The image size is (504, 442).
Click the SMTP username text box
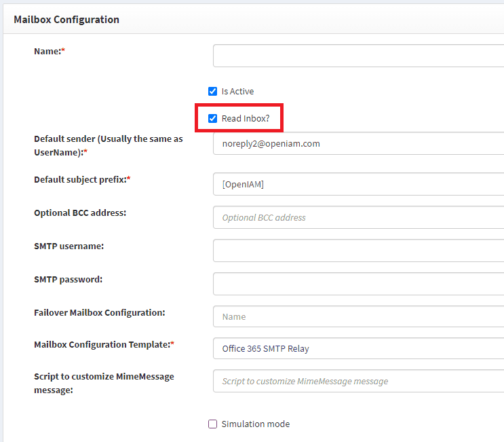[358, 251]
